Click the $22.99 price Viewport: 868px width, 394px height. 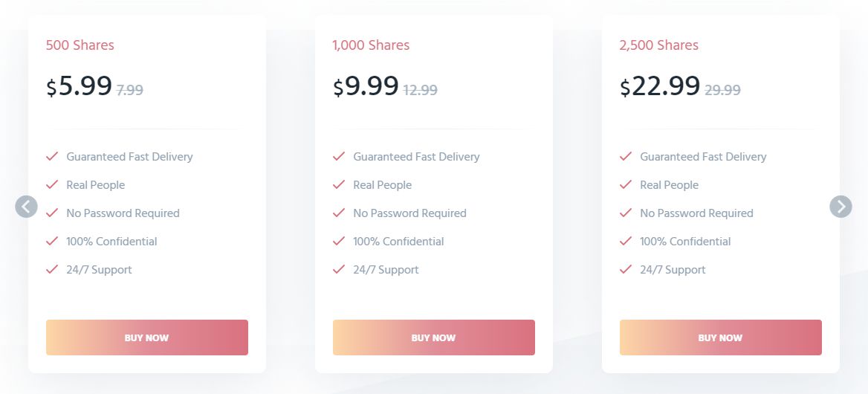click(660, 86)
